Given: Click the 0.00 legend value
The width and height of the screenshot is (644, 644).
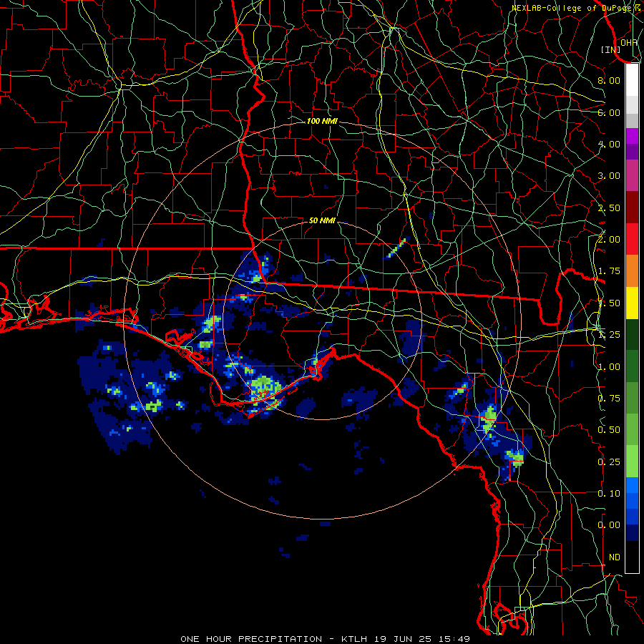Looking at the screenshot, I should click(609, 525).
